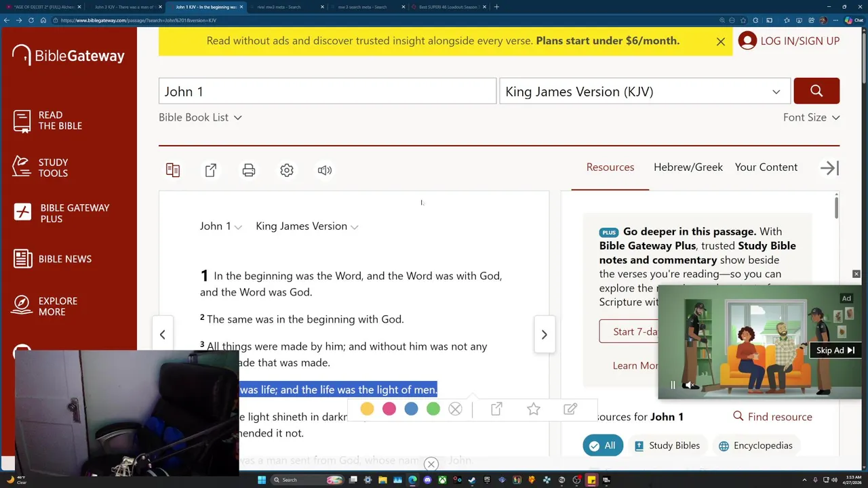
Task: Print the passage with printer icon
Action: click(249, 170)
